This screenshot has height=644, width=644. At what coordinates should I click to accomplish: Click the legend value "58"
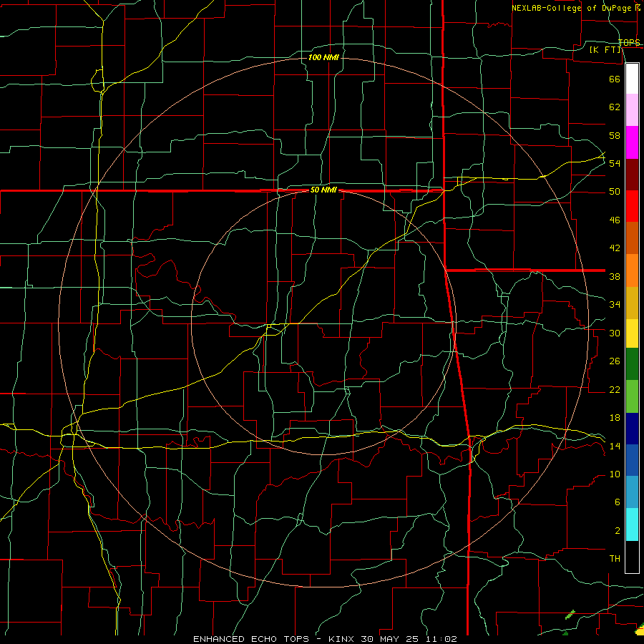[x=615, y=135]
